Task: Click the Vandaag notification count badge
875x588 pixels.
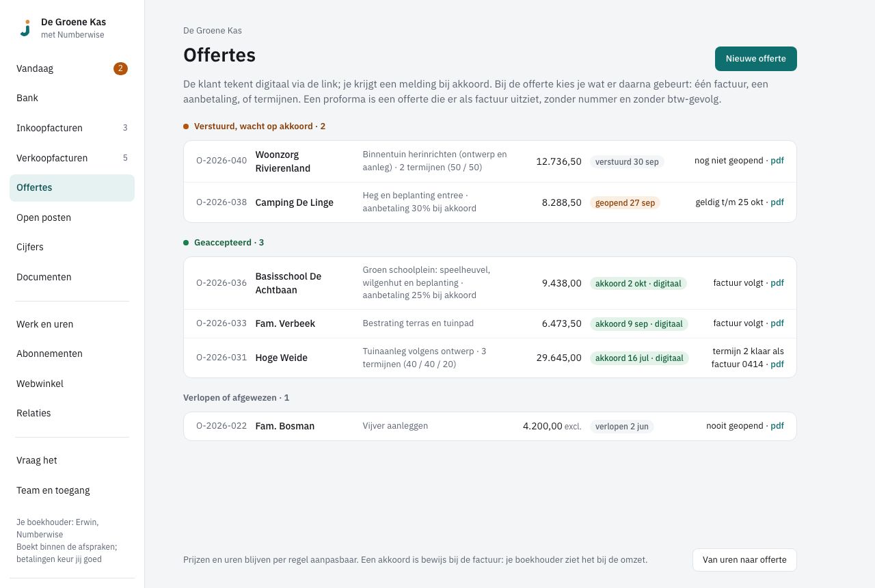Action: 120,68
